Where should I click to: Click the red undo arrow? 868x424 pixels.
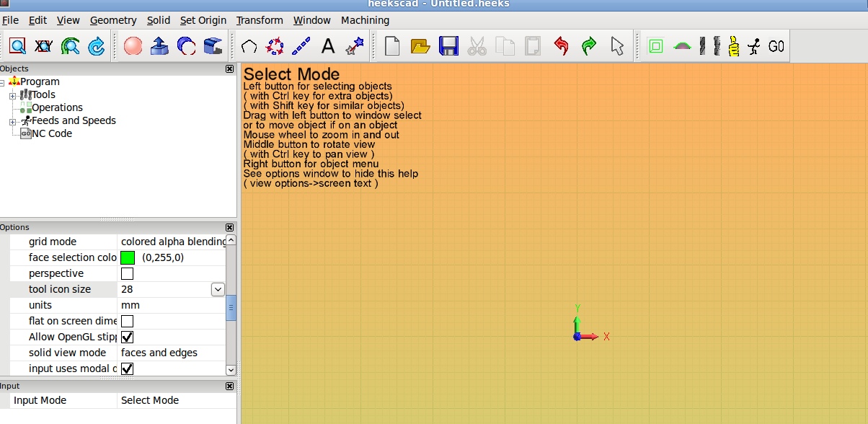click(561, 47)
